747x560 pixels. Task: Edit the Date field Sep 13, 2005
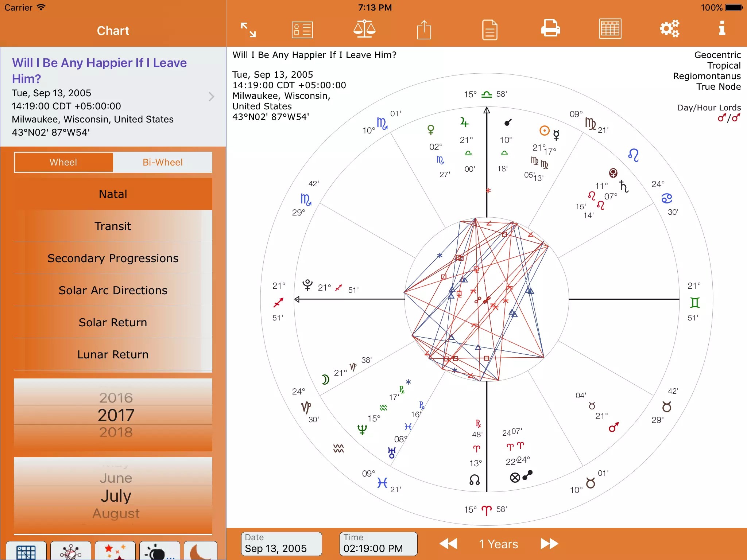tap(281, 544)
